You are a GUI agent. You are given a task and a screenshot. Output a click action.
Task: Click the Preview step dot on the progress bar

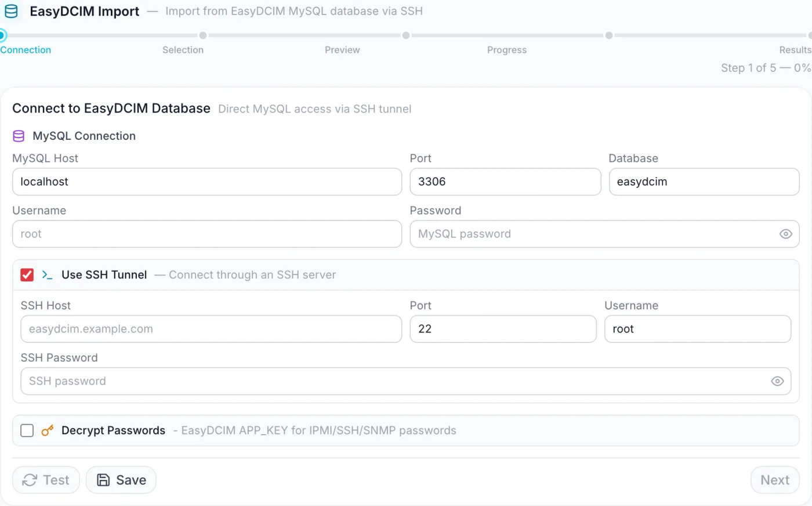[x=406, y=35]
